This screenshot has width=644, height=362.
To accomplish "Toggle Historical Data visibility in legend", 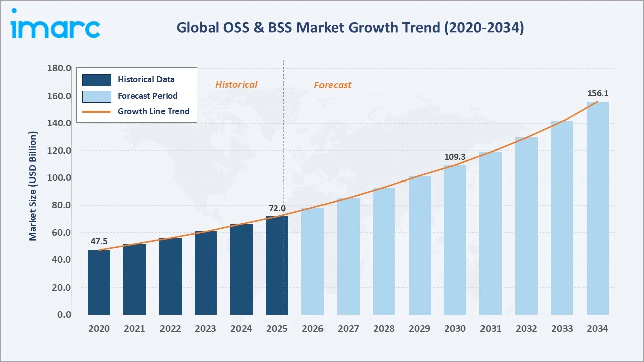I will 146,79.
